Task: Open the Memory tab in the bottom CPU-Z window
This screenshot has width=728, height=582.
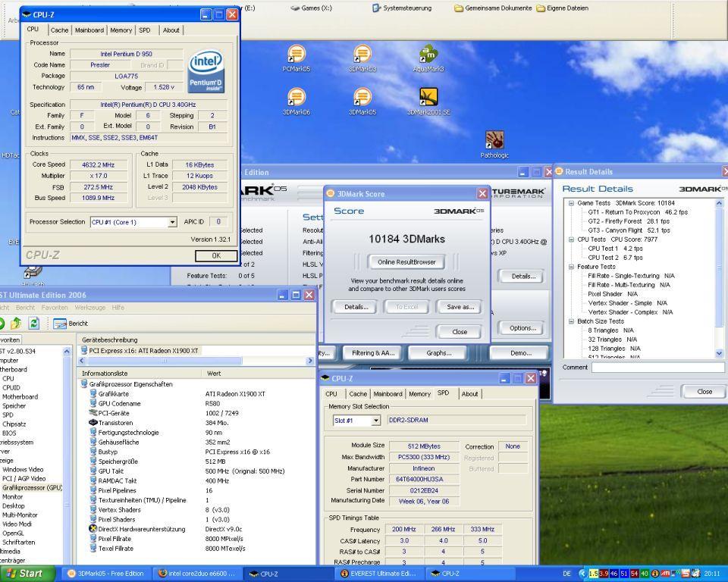Action: pos(419,394)
